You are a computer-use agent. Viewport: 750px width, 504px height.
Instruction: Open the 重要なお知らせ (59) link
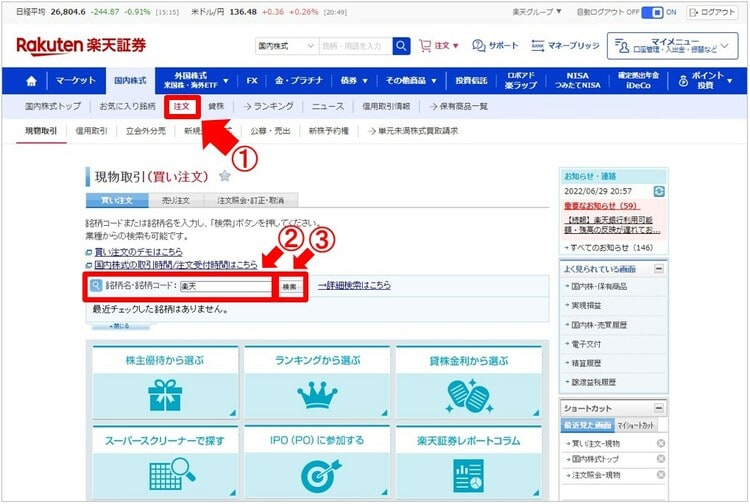[x=602, y=206]
